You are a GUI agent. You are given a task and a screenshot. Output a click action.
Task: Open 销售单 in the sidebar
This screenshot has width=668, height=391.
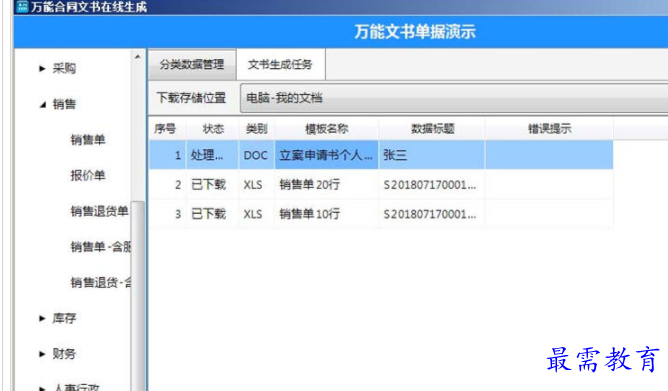coord(88,139)
